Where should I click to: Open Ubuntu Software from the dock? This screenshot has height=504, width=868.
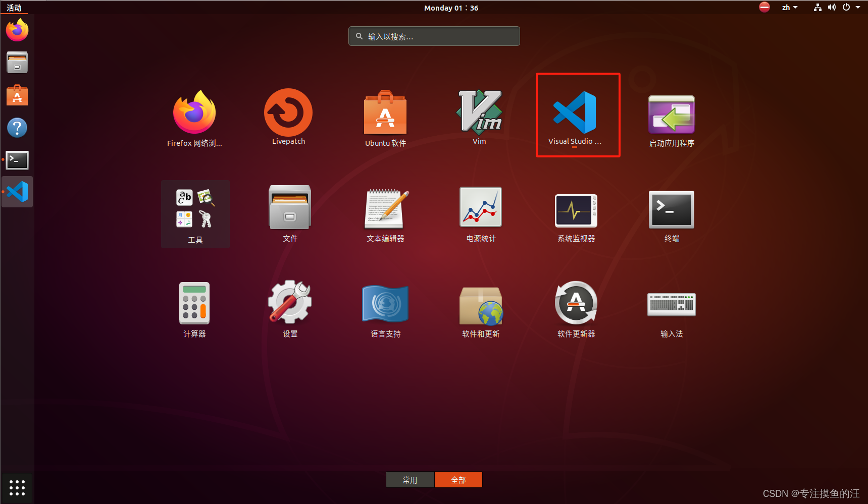[17, 95]
